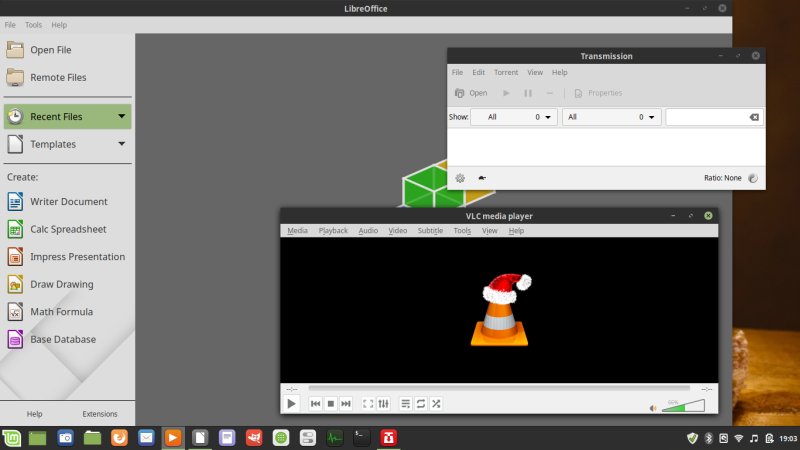This screenshot has width=800, height=450.
Task: Click the Extensions button in LibreOffice
Action: tap(100, 413)
